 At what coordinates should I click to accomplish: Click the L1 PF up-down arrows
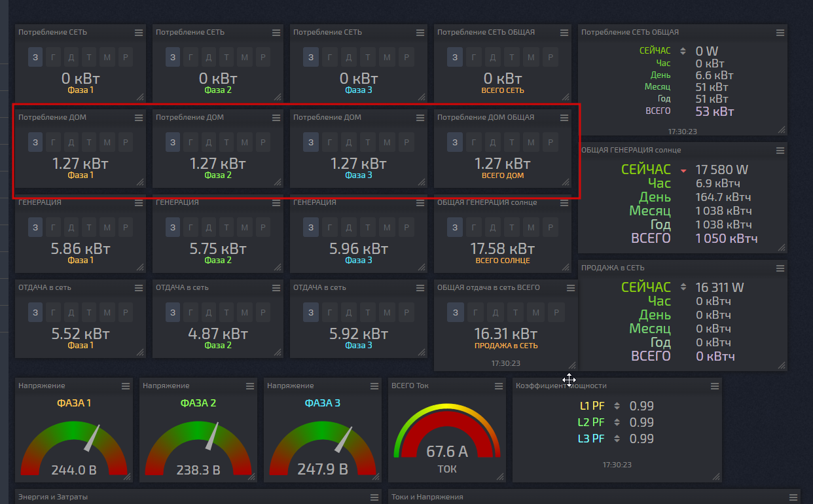[616, 406]
